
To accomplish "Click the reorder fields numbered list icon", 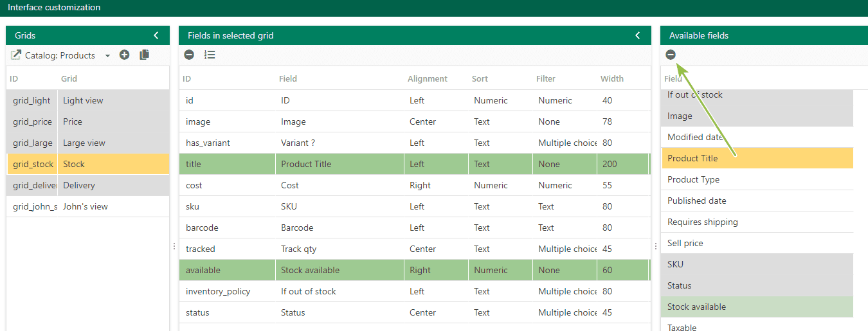I will pyautogui.click(x=210, y=55).
